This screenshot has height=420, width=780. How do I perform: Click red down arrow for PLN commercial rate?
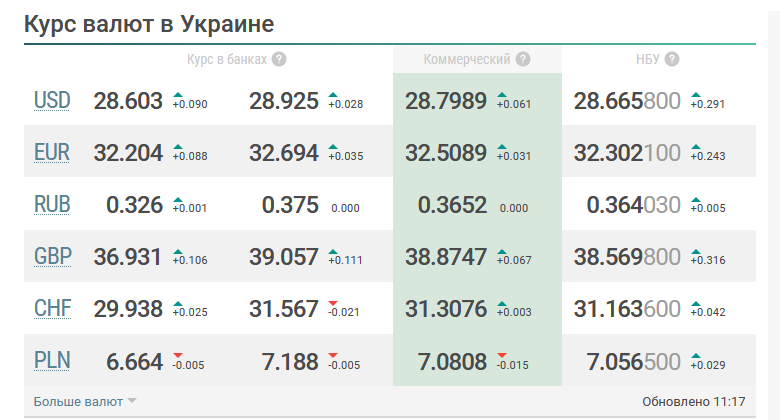pyautogui.click(x=503, y=356)
